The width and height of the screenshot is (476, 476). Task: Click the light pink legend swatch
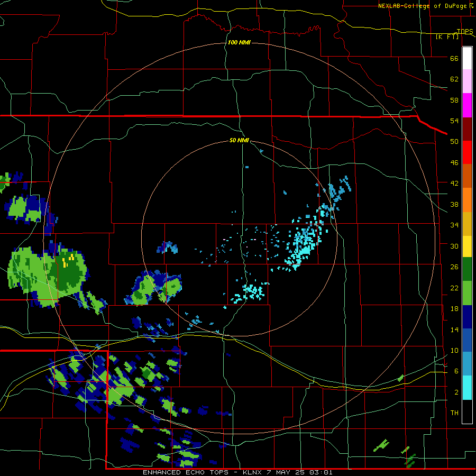pyautogui.click(x=467, y=81)
